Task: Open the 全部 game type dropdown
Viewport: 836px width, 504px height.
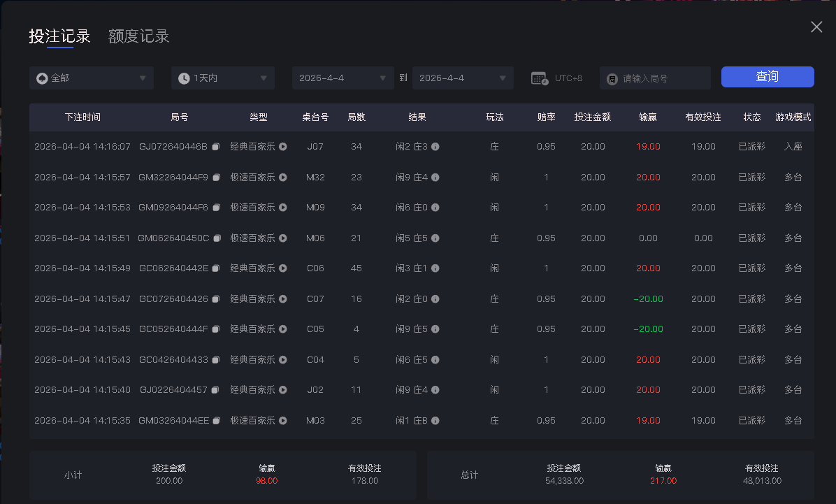Action: pyautogui.click(x=92, y=78)
